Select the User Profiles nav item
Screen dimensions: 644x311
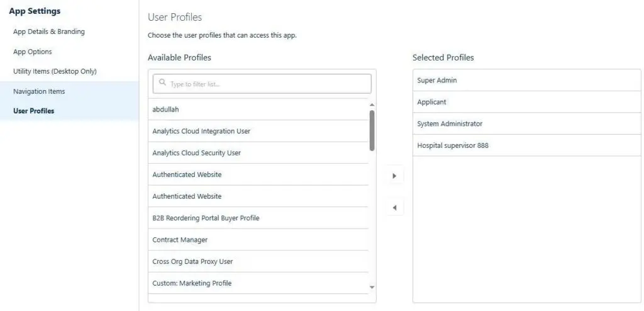(34, 111)
